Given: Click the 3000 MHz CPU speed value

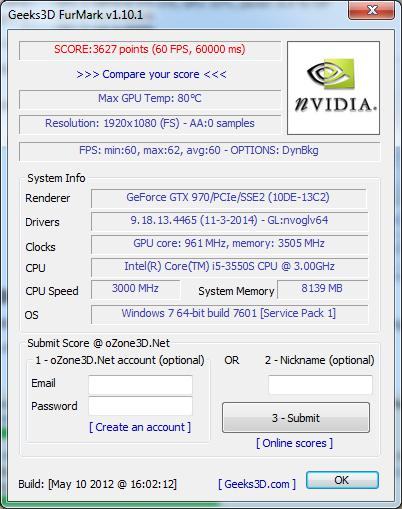Looking at the screenshot, I should (x=135, y=289).
